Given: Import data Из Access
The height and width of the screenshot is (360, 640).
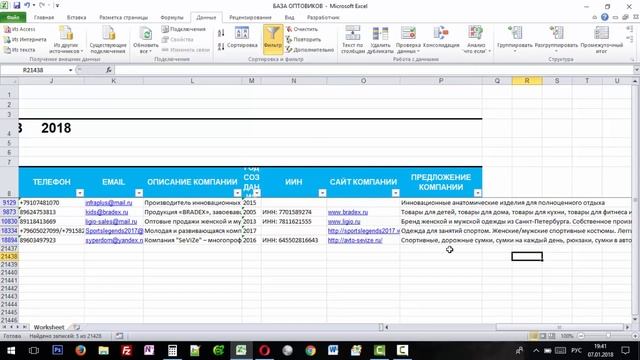Looking at the screenshot, I should pos(20,29).
